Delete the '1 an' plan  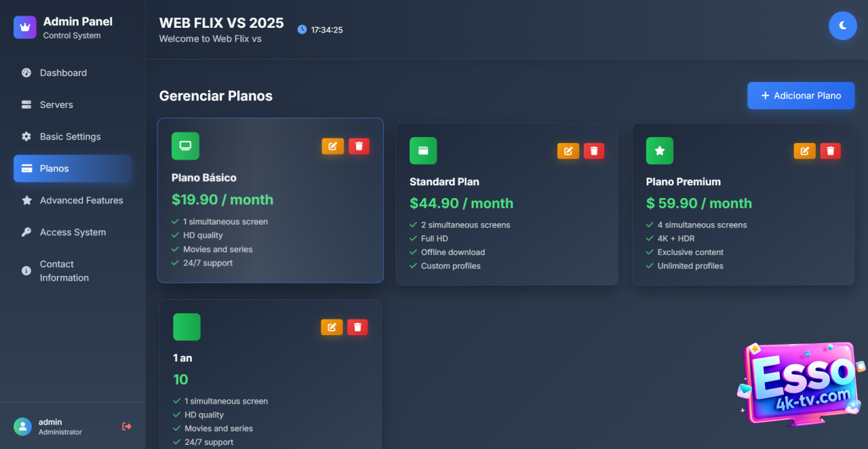[357, 327]
